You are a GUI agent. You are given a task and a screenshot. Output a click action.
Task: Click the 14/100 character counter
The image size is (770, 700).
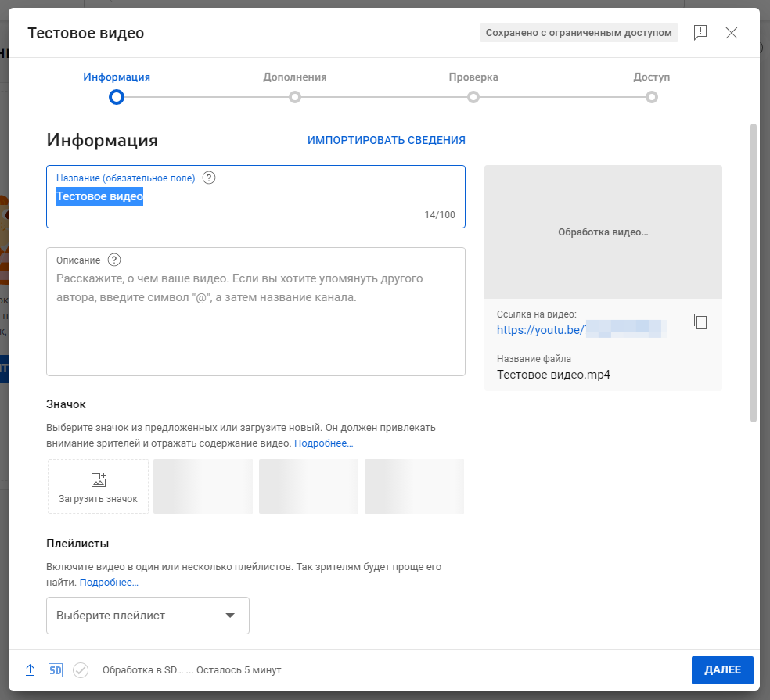[x=440, y=215]
